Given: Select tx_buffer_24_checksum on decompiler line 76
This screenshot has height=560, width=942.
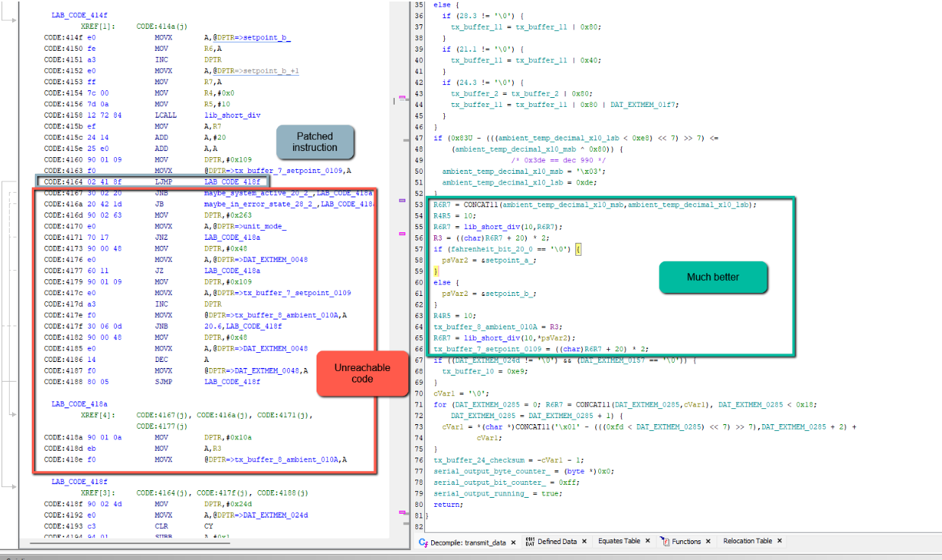Looking at the screenshot, I should (x=477, y=459).
